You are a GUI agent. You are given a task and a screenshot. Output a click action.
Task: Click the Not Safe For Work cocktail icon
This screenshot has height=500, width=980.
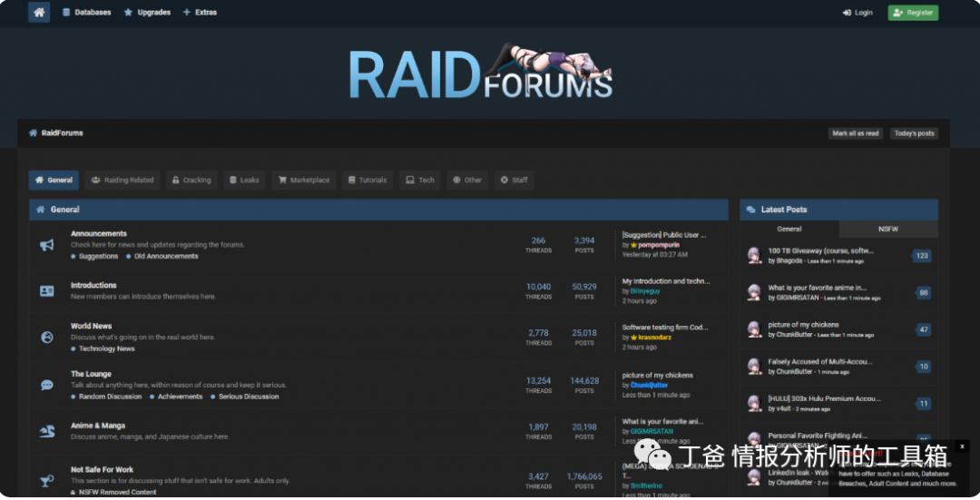[47, 481]
